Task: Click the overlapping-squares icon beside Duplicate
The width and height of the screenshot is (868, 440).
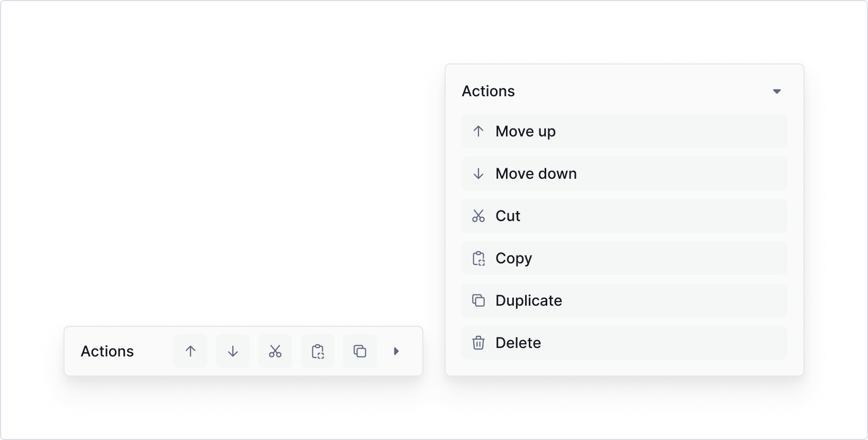Action: click(x=479, y=300)
